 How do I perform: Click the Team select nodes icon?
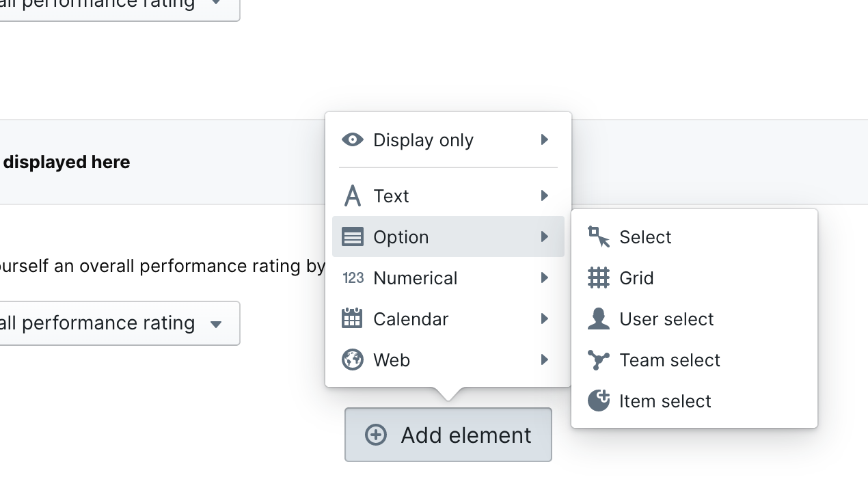point(598,360)
